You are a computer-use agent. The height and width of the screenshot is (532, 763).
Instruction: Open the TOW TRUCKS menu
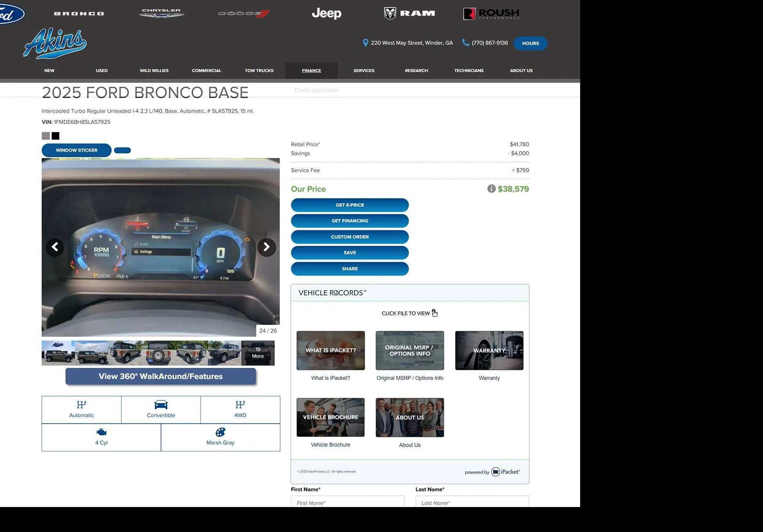259,70
